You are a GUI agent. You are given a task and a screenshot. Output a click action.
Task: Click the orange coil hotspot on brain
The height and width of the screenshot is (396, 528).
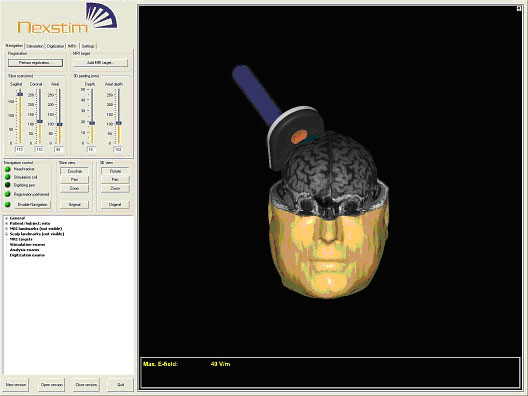coord(299,136)
